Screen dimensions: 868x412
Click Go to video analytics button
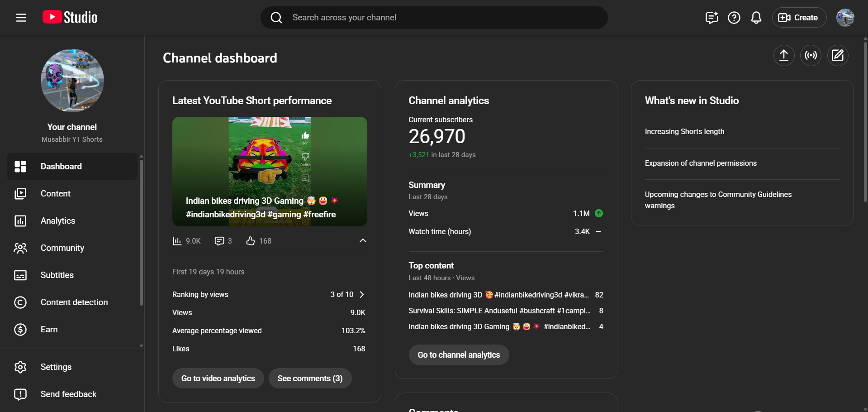point(218,378)
